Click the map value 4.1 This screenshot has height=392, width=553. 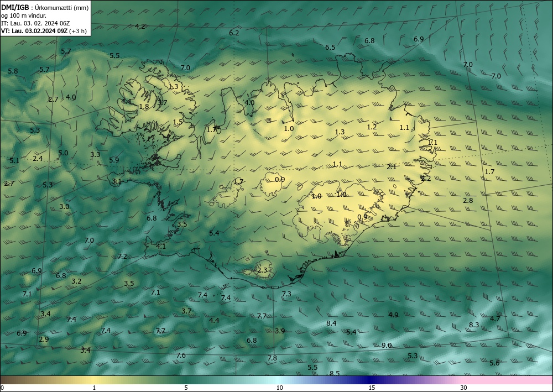pos(161,246)
